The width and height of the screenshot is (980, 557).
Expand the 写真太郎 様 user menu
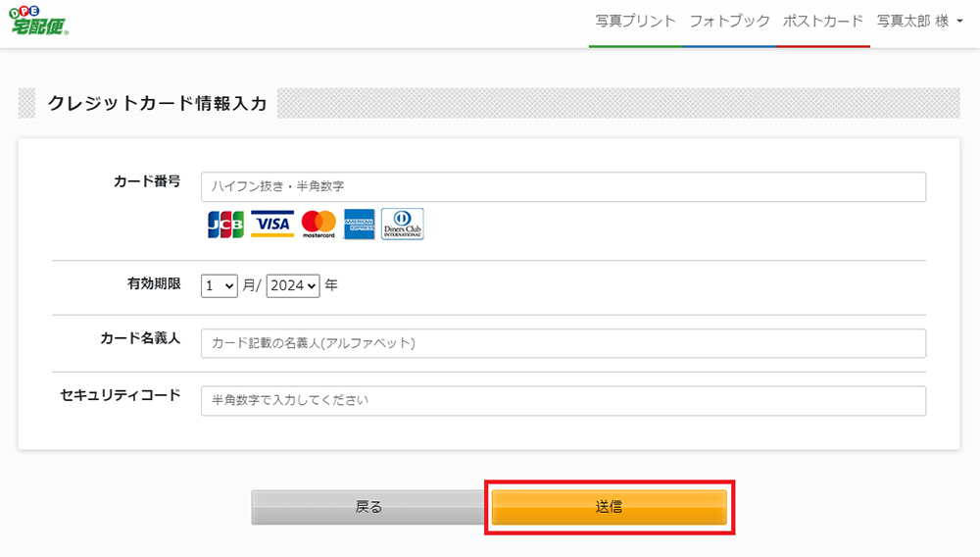[x=919, y=22]
